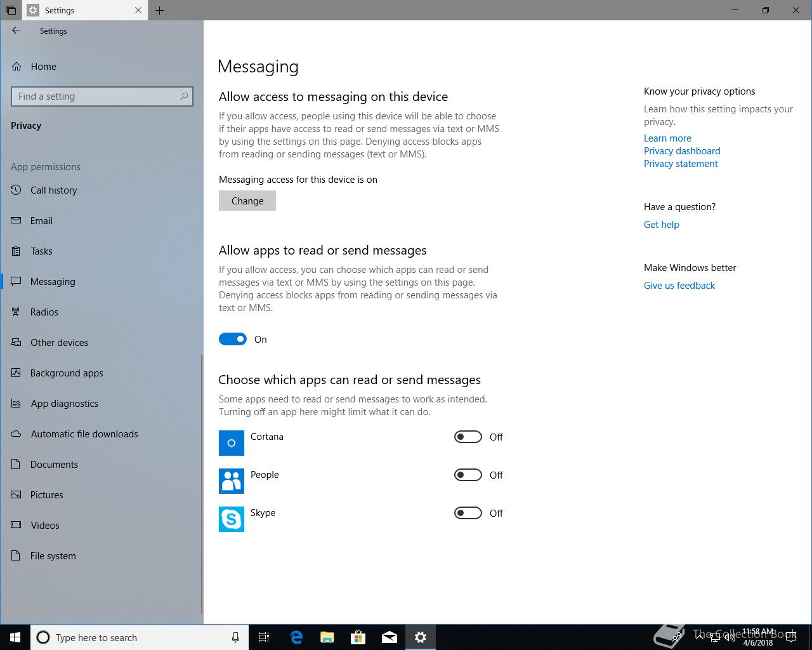Click the Cortana app name label

(267, 437)
